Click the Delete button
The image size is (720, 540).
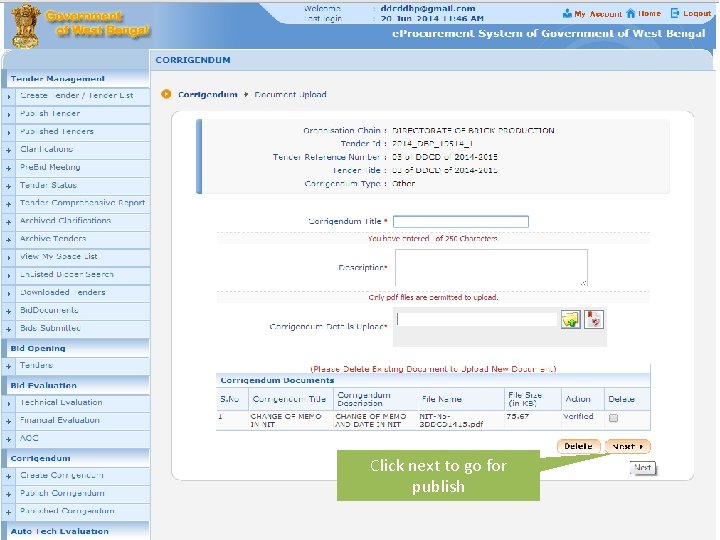pos(578,446)
